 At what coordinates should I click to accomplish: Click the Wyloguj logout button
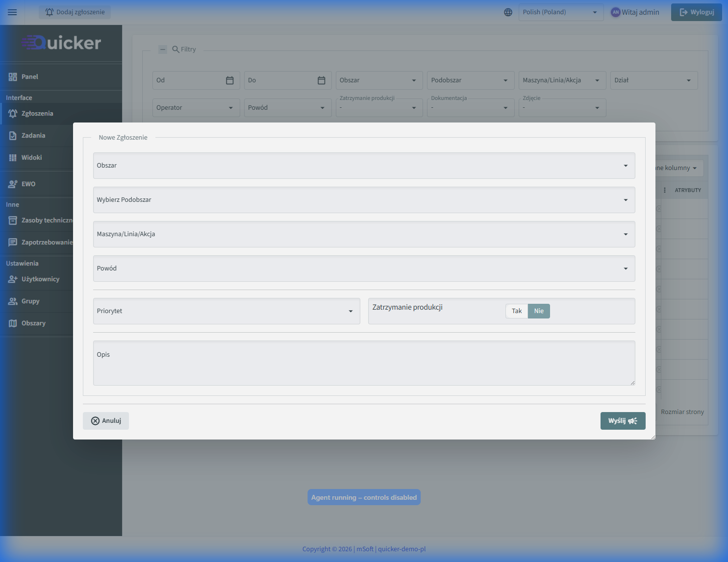pos(696,12)
